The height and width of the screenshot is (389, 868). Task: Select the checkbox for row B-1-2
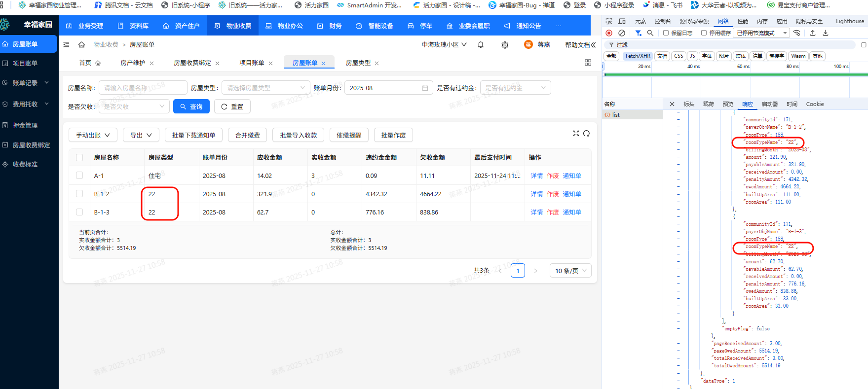(x=79, y=194)
